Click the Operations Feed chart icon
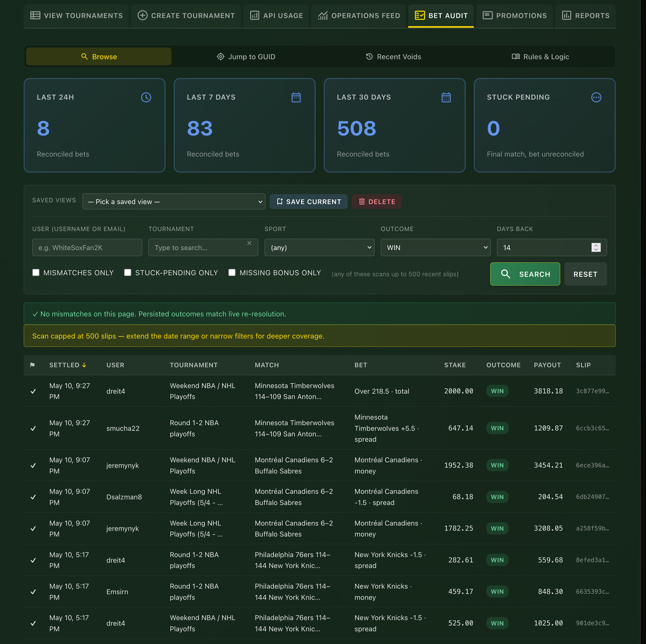 (323, 15)
